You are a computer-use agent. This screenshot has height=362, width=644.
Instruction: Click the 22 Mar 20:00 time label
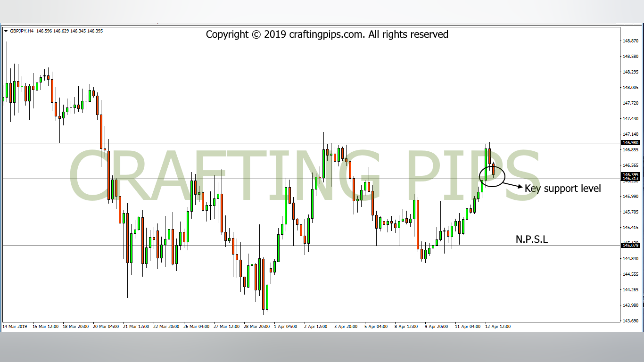click(166, 327)
